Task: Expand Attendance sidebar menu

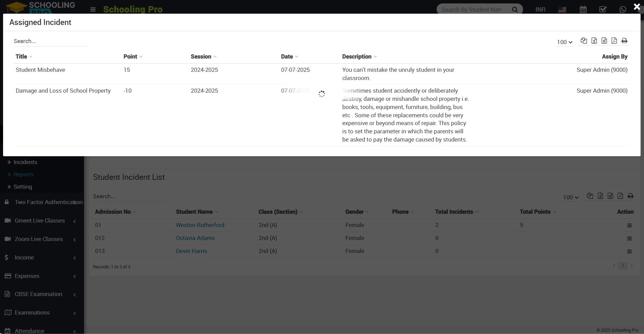Action: [x=42, y=331]
